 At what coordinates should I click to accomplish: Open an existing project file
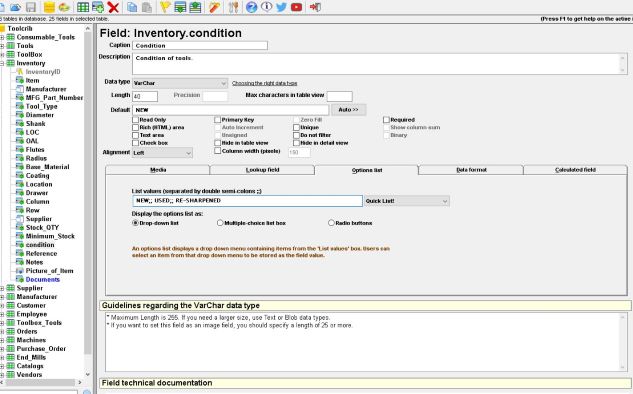15,7
